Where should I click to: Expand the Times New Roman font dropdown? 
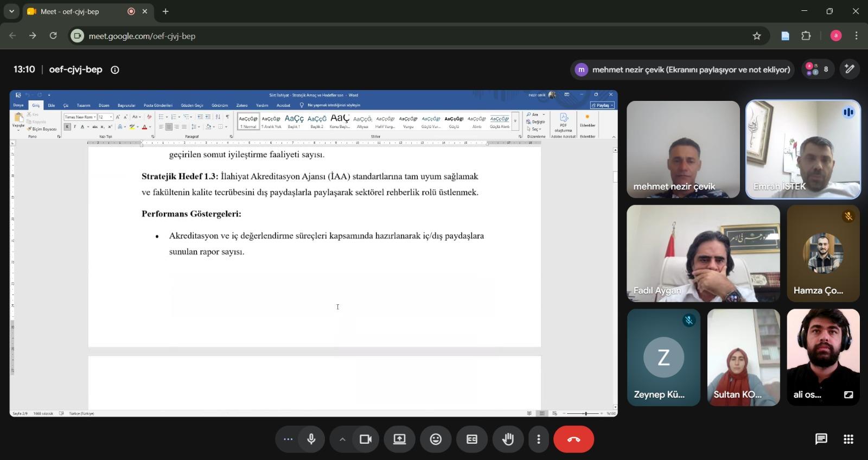point(95,117)
